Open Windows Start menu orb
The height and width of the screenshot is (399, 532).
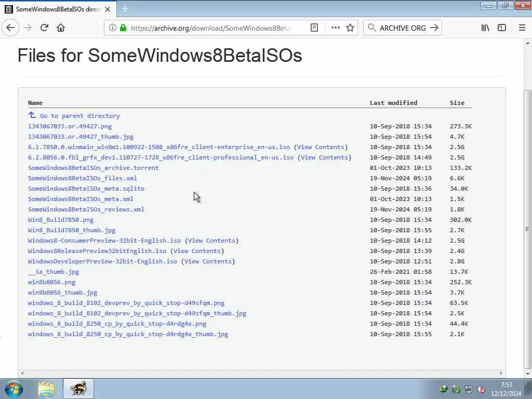(x=14, y=389)
